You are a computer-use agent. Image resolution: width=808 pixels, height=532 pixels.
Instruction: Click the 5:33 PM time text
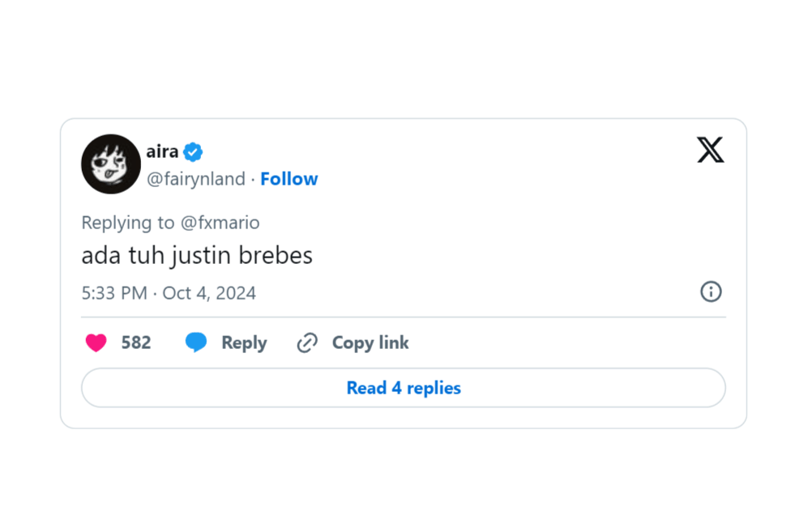coord(114,293)
